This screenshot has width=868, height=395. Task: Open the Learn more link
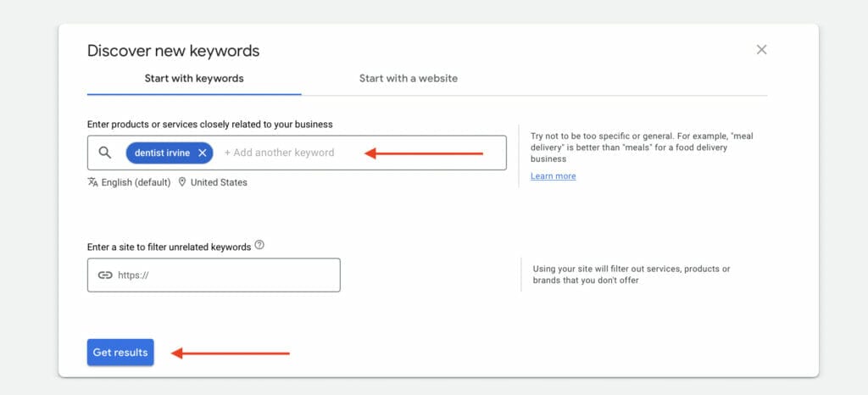coord(553,176)
